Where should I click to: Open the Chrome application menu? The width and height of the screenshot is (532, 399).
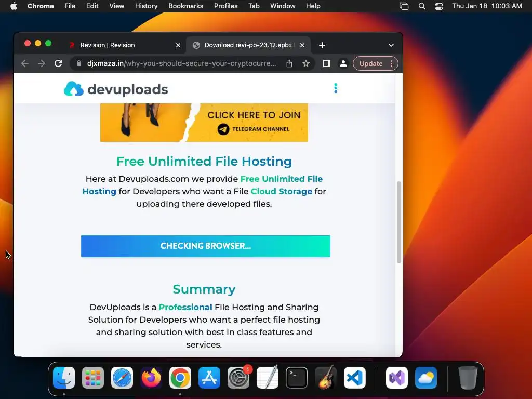tap(41, 6)
